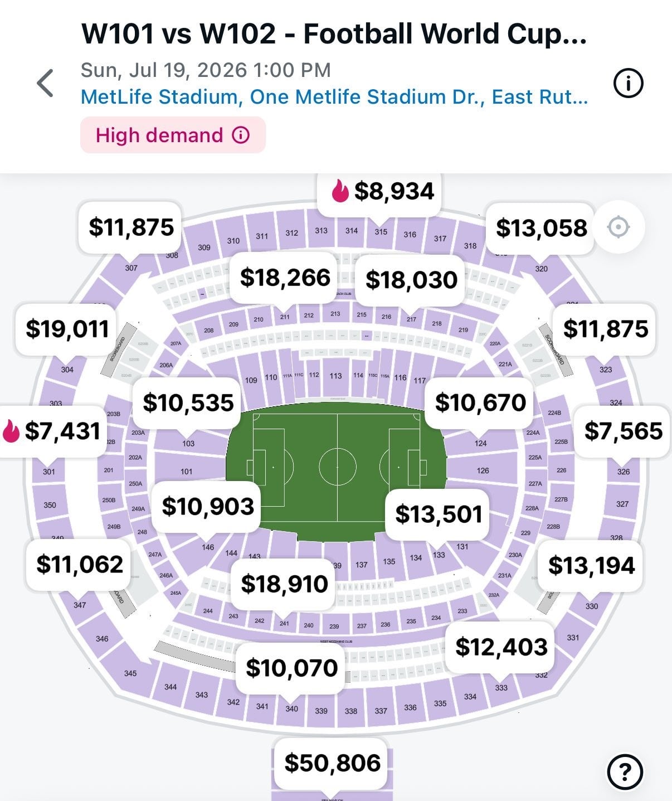Select the $10,535 price bubble
672x801 pixels.
pos(188,402)
